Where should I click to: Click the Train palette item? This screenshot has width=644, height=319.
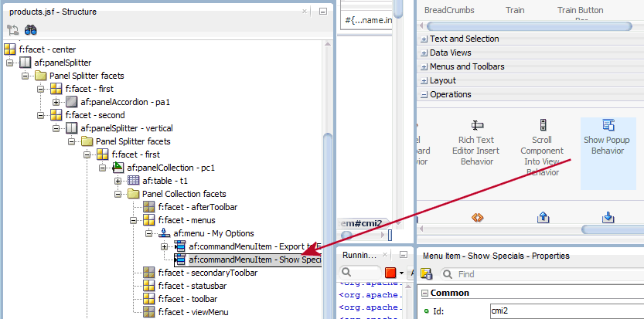click(515, 10)
